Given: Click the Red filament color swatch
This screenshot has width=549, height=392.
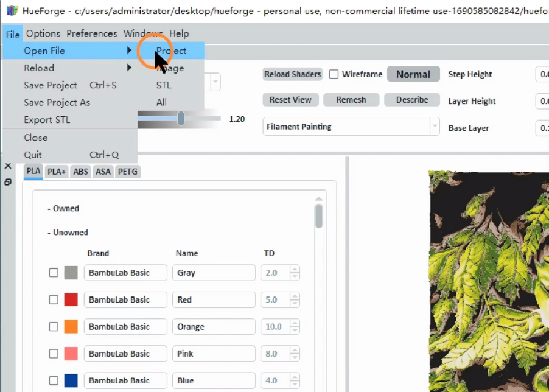Looking at the screenshot, I should (71, 299).
